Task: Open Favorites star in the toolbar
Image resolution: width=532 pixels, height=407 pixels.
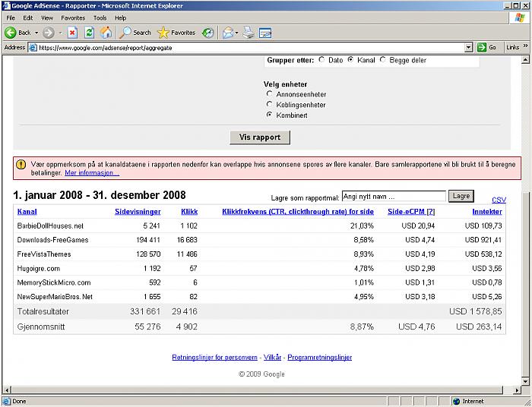Action: (x=176, y=33)
